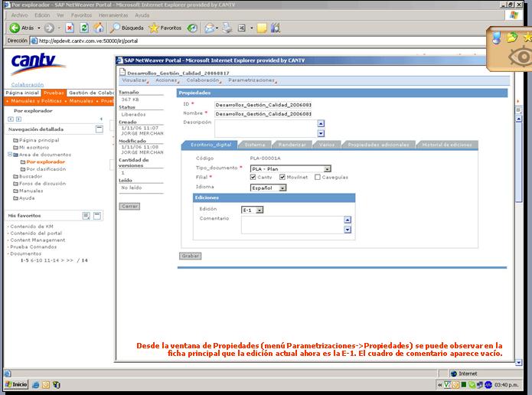The image size is (532, 395).
Task: Click the browser Forward arrow icon
Action: [49, 28]
